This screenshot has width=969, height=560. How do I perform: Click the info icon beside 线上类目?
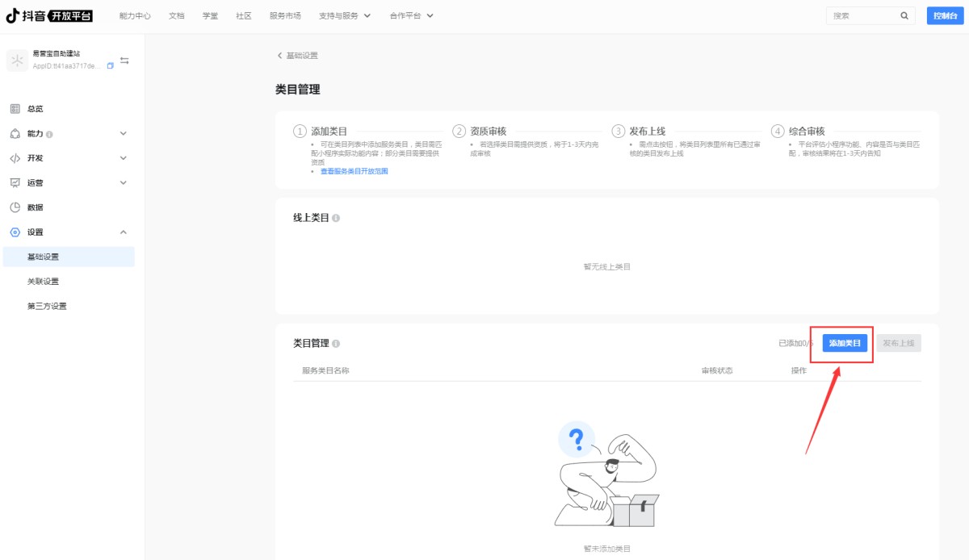(336, 218)
